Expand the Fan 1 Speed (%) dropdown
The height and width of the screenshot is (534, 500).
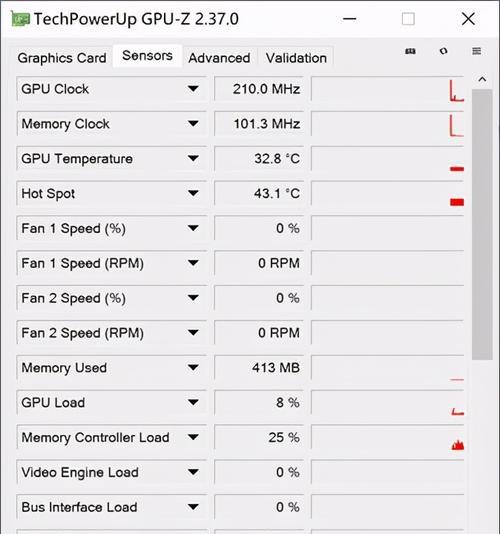point(193,228)
